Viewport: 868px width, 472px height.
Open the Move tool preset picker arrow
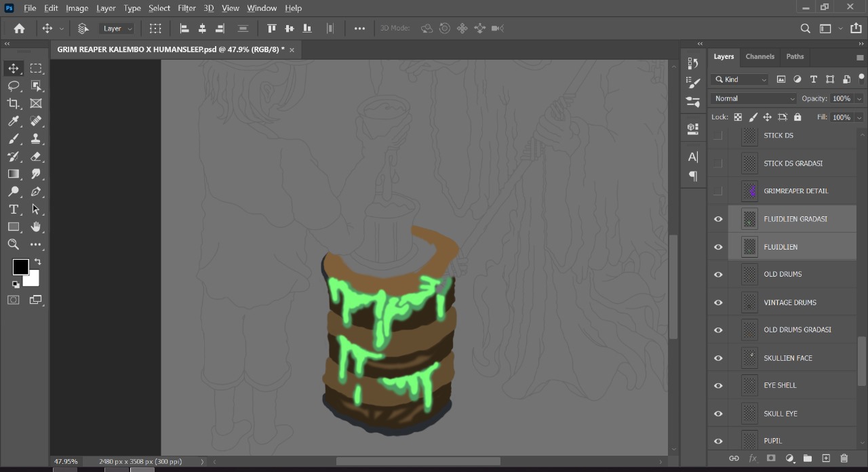tap(62, 28)
